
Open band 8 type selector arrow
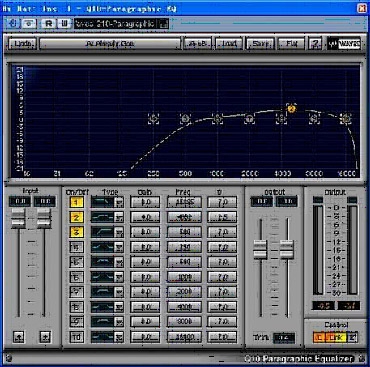[119, 307]
